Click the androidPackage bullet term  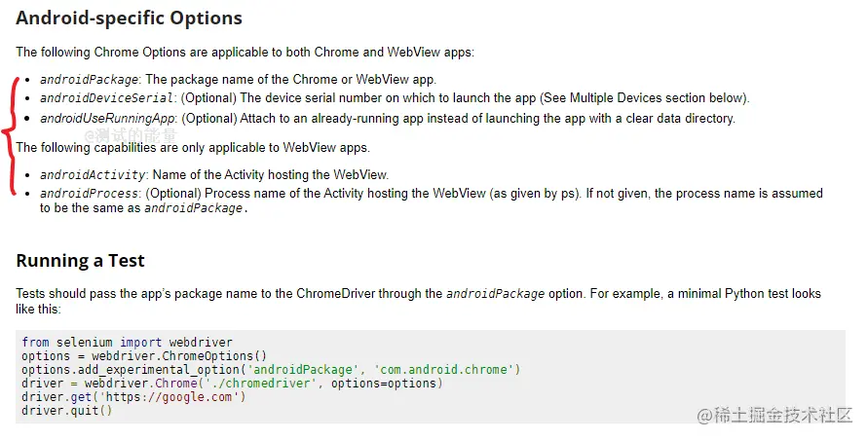89,80
